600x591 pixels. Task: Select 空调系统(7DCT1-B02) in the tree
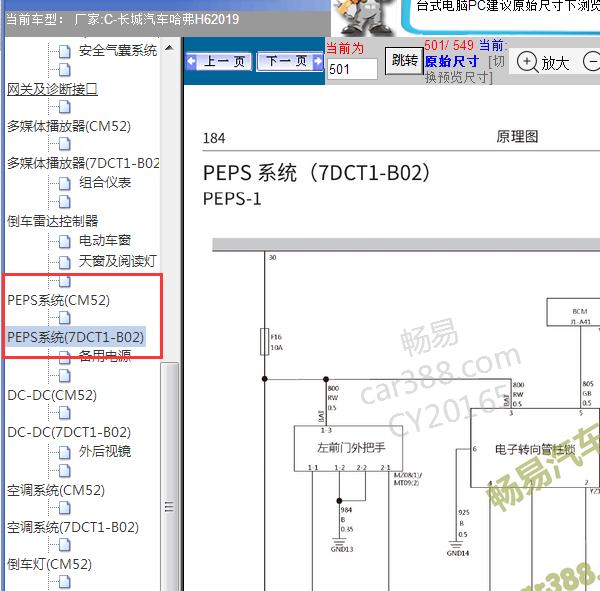[x=73, y=527]
